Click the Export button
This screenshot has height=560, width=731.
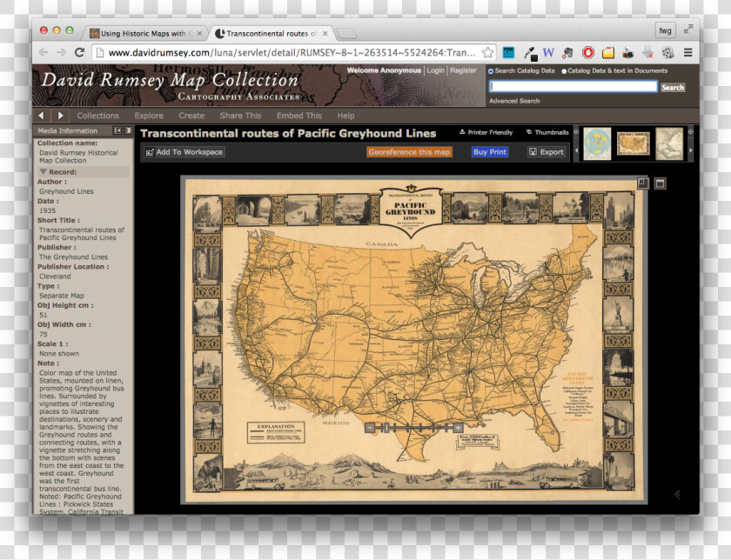pos(547,152)
